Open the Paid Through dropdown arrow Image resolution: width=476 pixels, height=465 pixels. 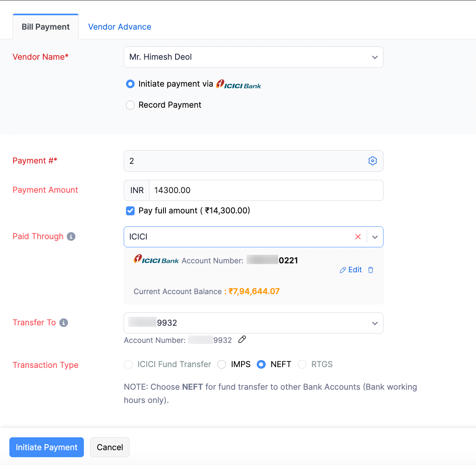point(375,237)
